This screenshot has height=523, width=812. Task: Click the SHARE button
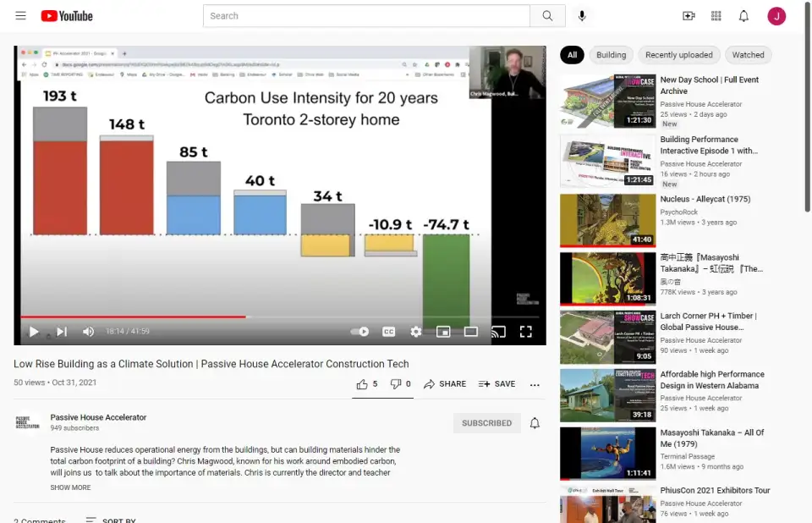(445, 384)
